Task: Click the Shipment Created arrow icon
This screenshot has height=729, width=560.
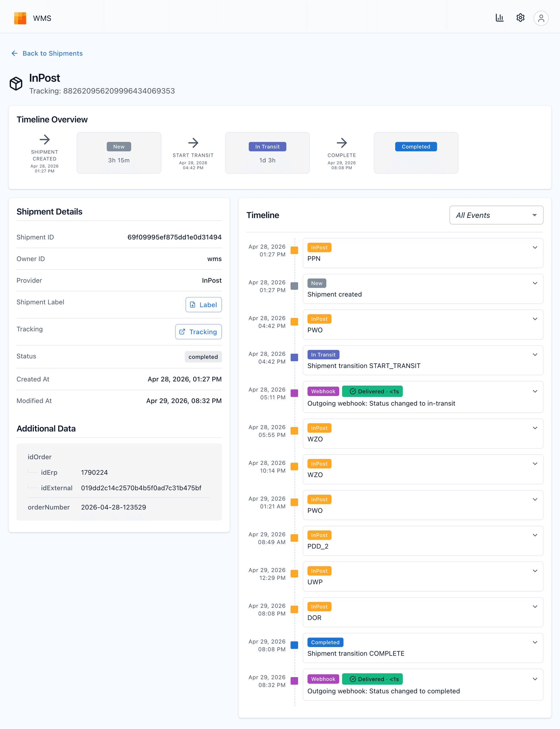Action: (x=45, y=139)
